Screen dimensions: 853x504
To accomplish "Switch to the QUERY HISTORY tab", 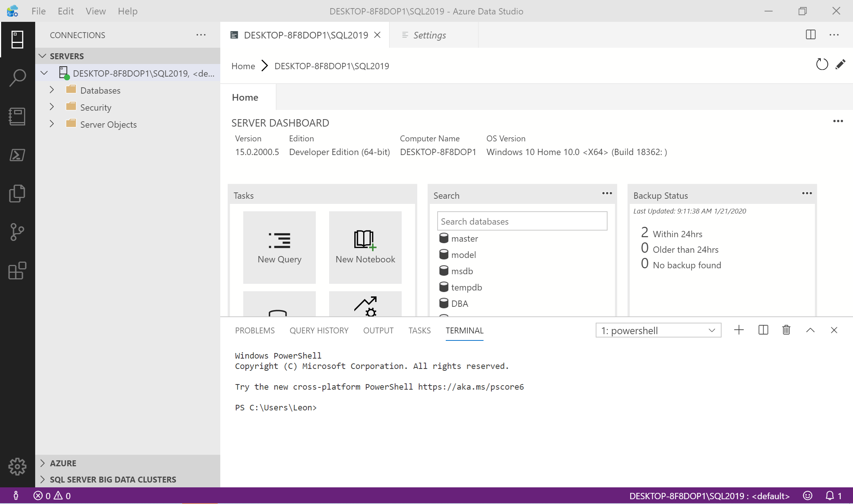I will click(x=319, y=330).
